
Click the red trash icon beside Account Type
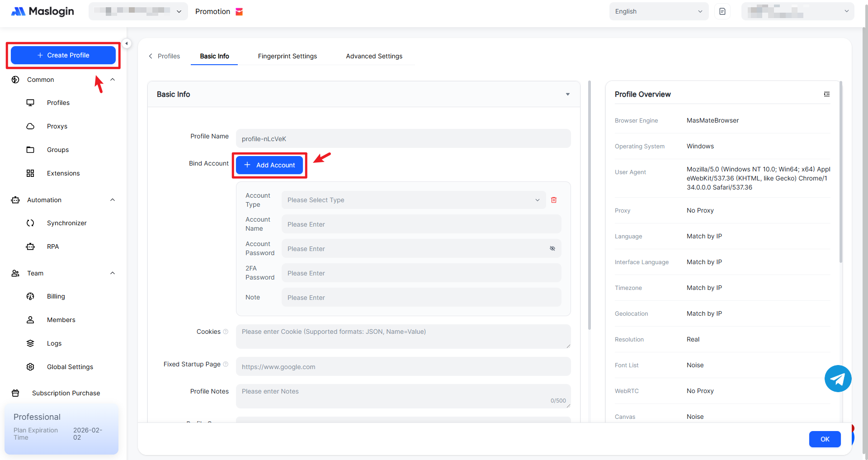coord(554,200)
